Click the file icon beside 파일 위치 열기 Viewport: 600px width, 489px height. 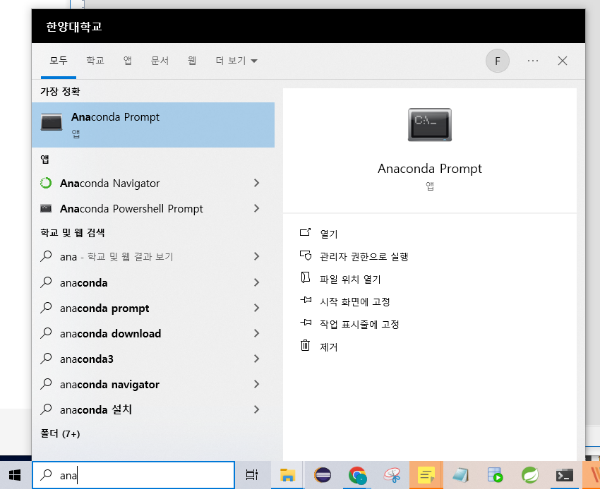[x=305, y=277]
